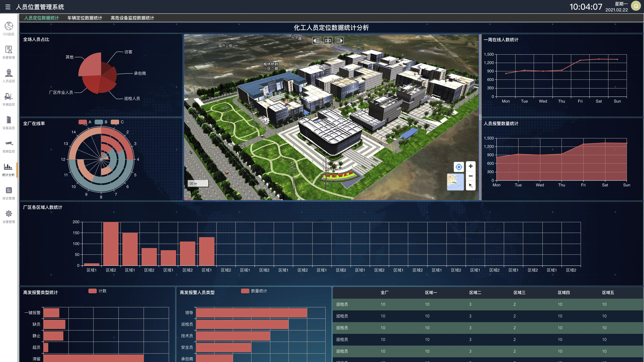Click the split-view layout icon on map
Viewport: 644px width, 362px height.
click(x=328, y=40)
